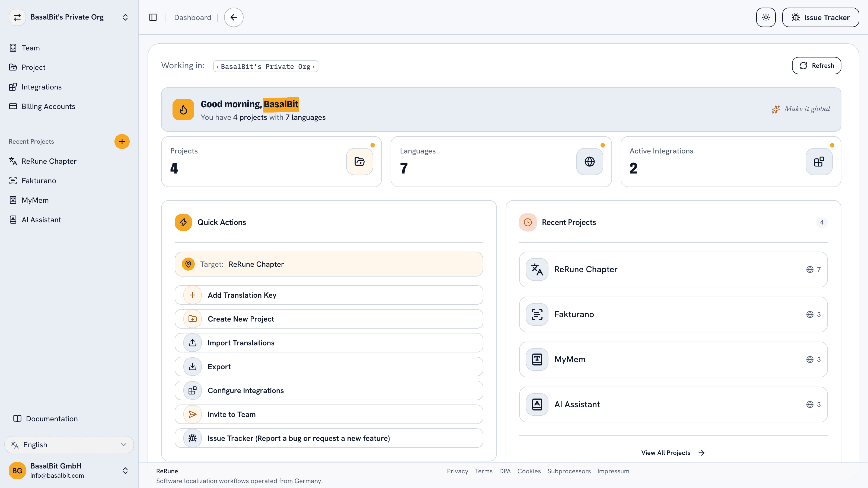Screen dimensions: 868x488
Task: Click View All Projects link
Action: 673,453
